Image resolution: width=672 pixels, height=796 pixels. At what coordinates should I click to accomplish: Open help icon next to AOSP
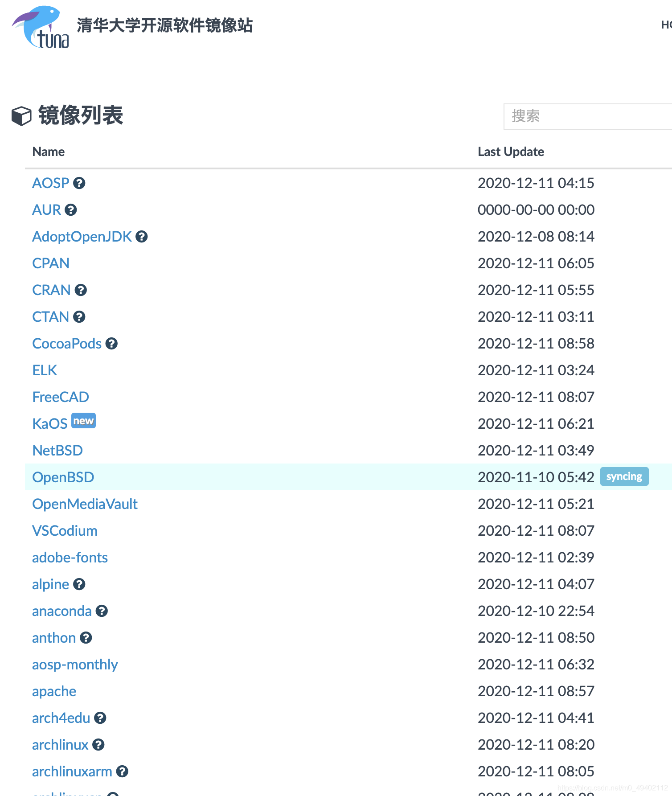click(x=79, y=183)
